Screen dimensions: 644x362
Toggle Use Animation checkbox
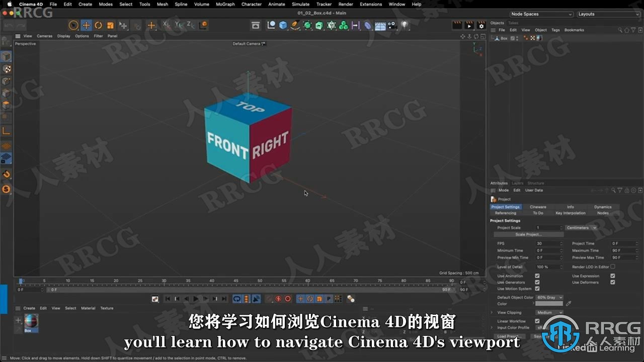(x=537, y=276)
